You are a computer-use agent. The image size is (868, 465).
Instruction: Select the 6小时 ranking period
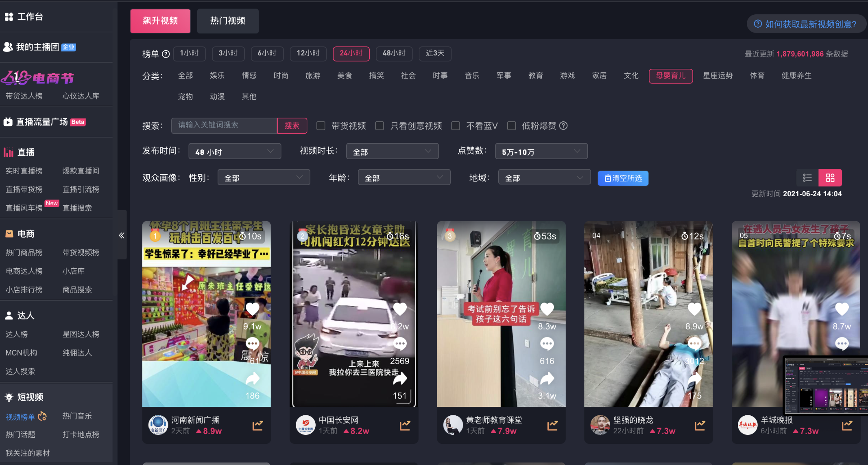[x=267, y=53]
